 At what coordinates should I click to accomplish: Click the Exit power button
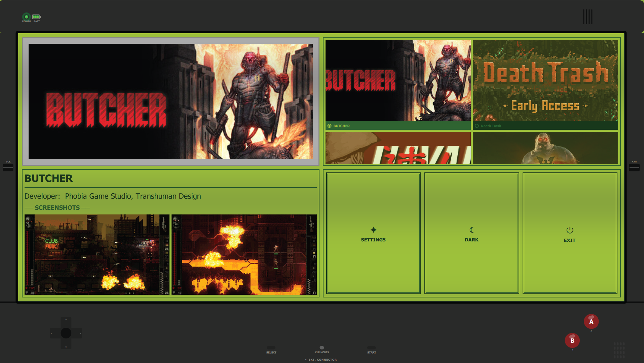[x=570, y=233]
